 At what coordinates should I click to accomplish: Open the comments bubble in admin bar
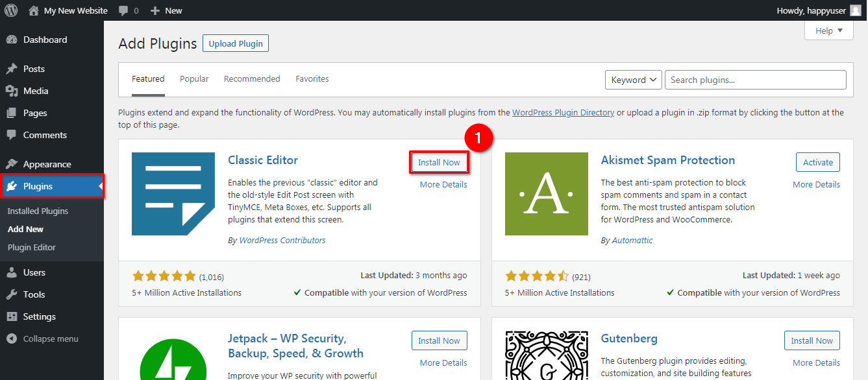[129, 10]
